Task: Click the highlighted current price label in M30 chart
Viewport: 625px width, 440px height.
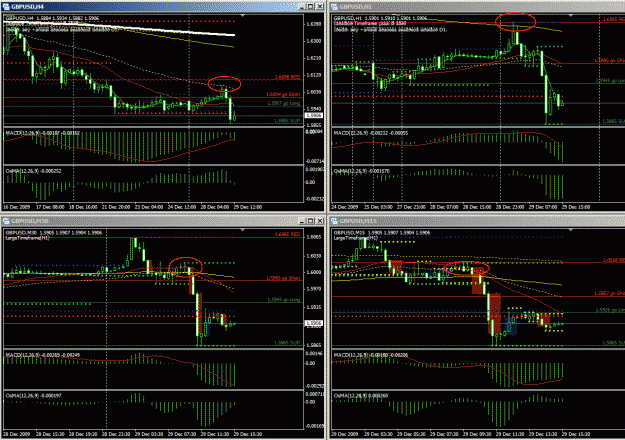Action: click(314, 324)
